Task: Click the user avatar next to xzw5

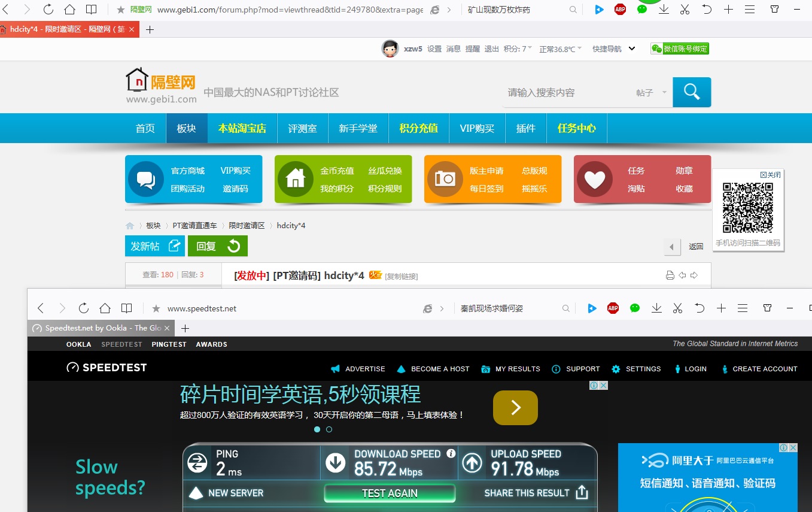Action: (390, 49)
